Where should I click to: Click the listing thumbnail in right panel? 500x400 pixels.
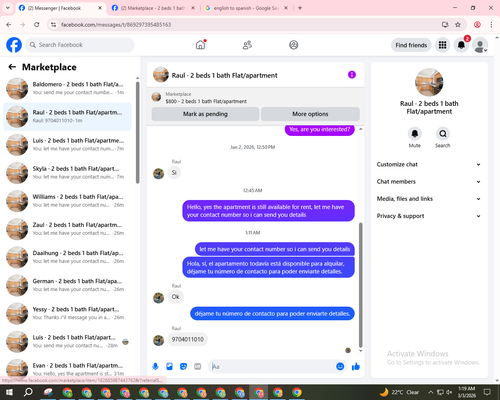click(429, 82)
